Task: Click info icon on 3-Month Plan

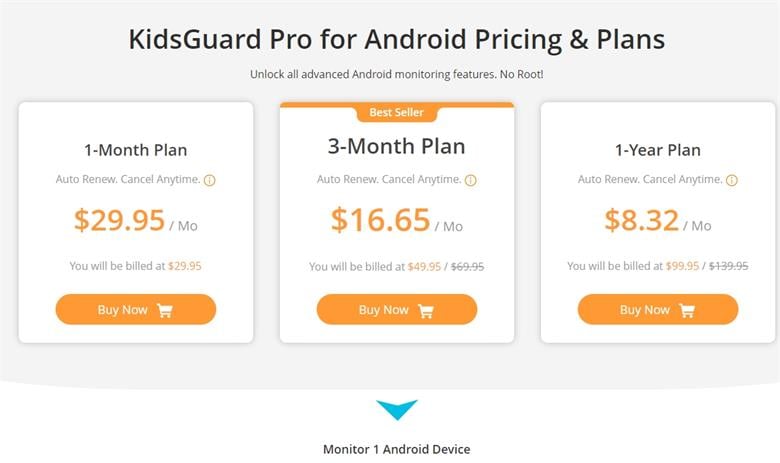Action: pyautogui.click(x=471, y=181)
